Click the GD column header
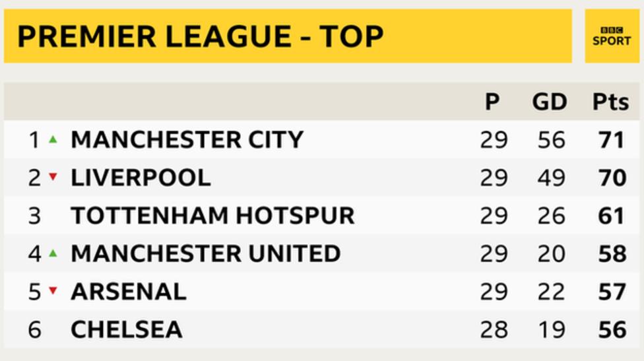 point(550,102)
